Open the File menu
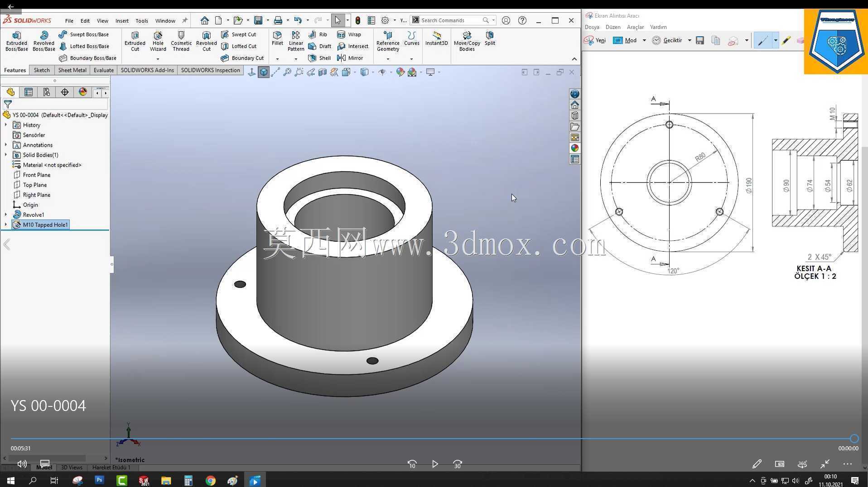 coord(69,20)
